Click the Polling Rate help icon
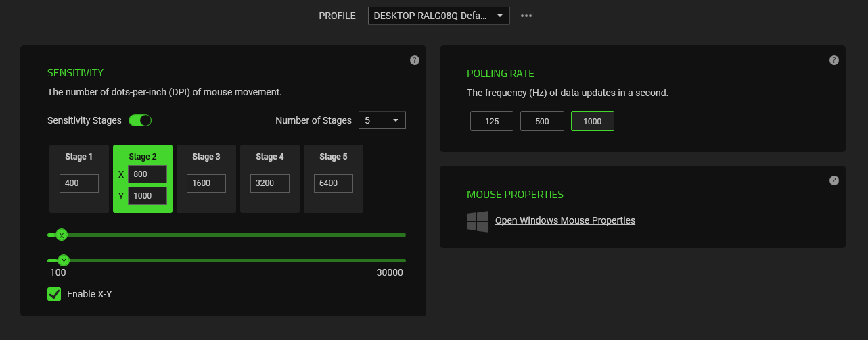The image size is (868, 340). pyautogui.click(x=834, y=60)
